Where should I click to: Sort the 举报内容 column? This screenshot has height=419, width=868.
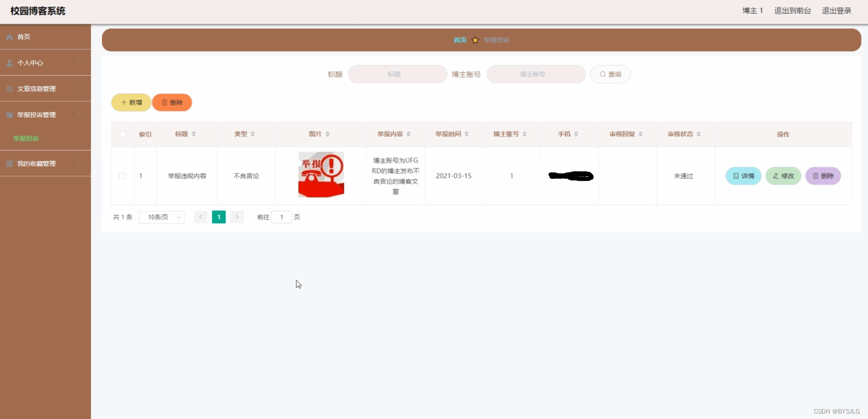tap(409, 134)
